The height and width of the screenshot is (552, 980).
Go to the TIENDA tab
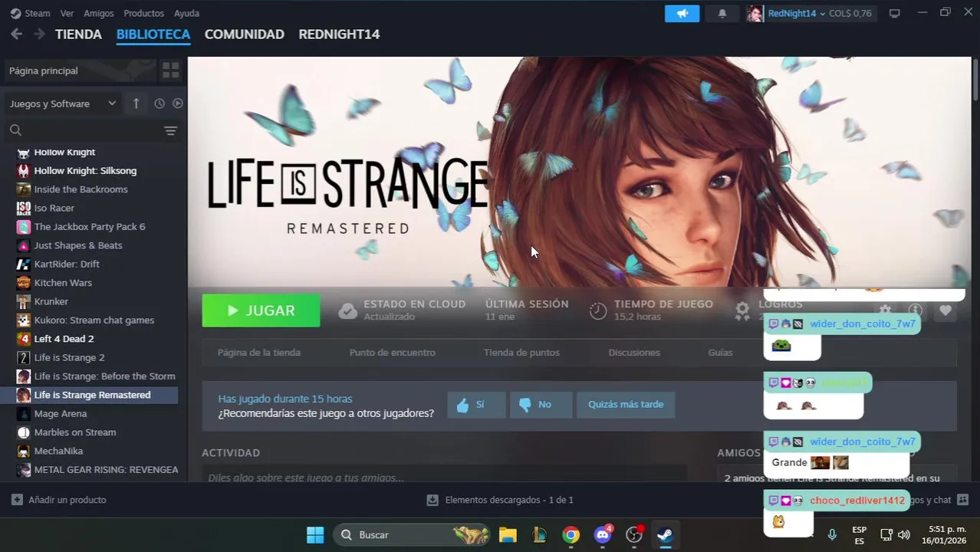(78, 34)
